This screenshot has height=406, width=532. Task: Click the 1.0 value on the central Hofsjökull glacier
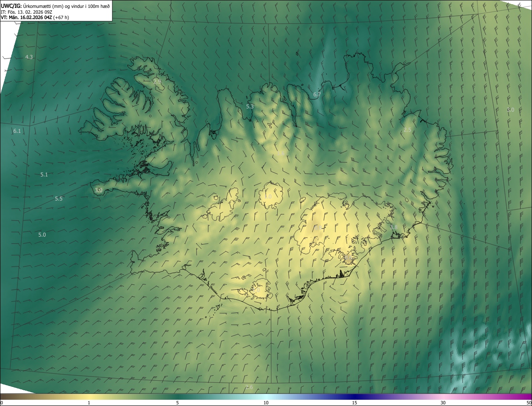click(x=268, y=196)
